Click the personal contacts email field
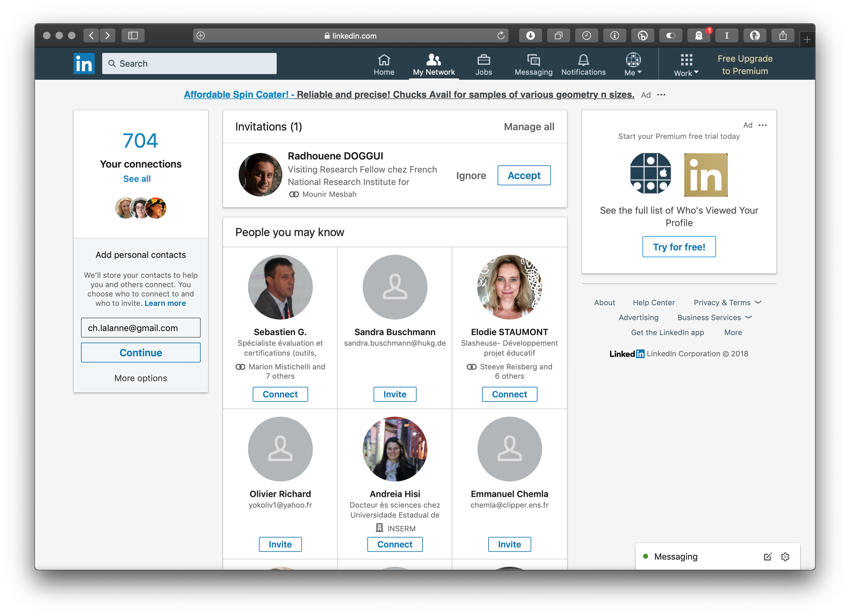The width and height of the screenshot is (850, 616). coord(141,328)
